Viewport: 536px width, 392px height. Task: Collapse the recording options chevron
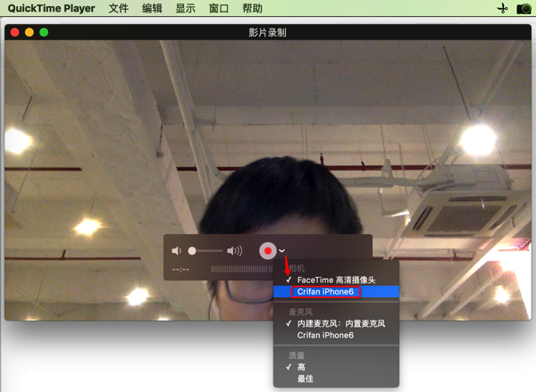click(x=281, y=251)
